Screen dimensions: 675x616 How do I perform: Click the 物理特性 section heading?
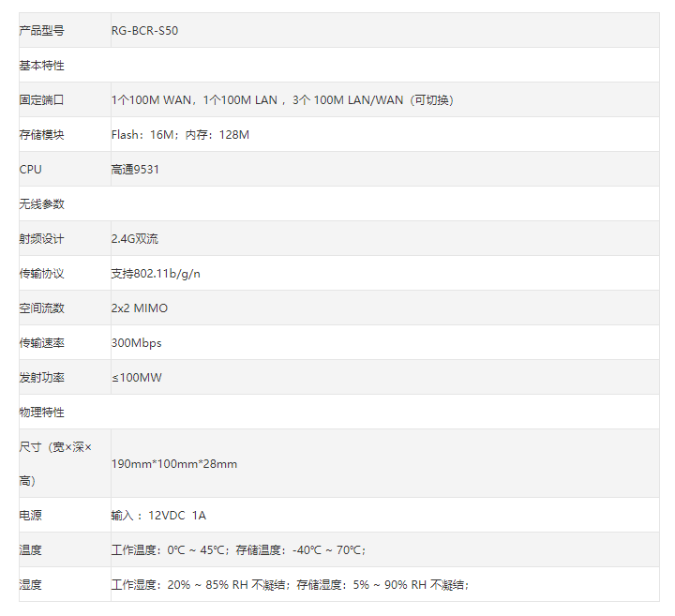[42, 412]
